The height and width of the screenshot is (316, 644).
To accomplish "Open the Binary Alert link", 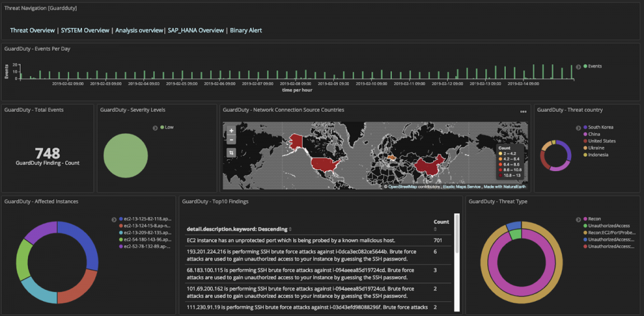I will pyautogui.click(x=246, y=30).
